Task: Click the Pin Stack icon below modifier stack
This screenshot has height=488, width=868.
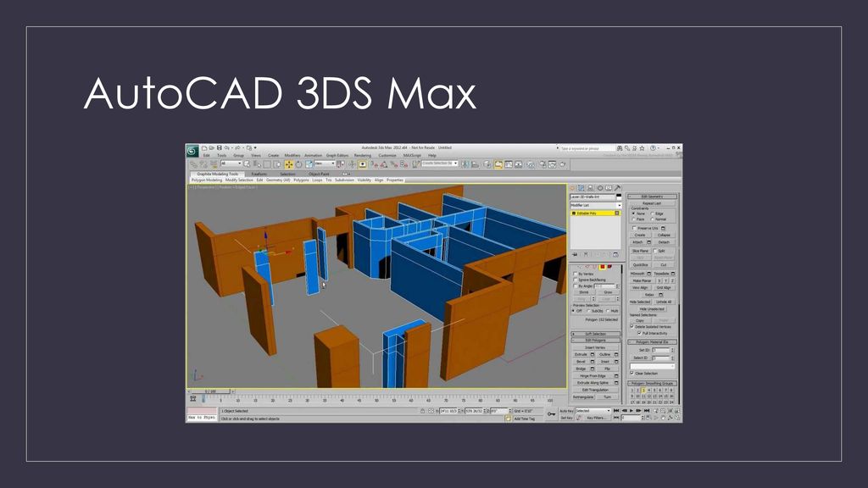Action: point(575,254)
